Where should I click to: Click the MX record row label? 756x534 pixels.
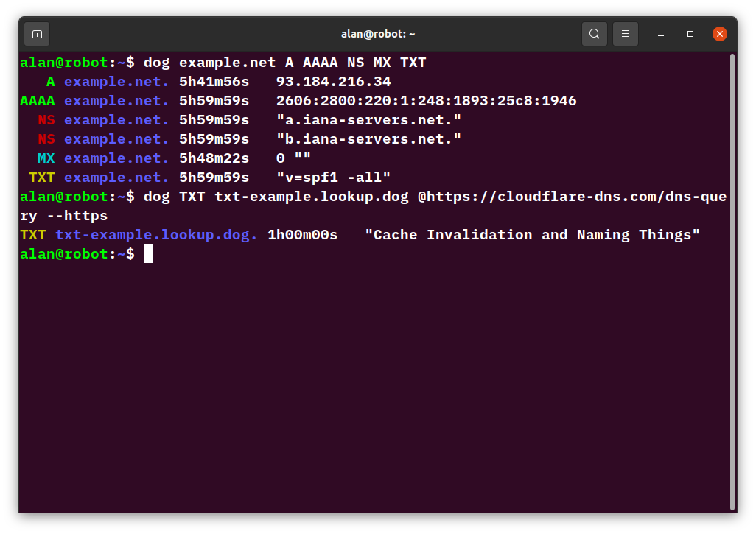(x=46, y=158)
